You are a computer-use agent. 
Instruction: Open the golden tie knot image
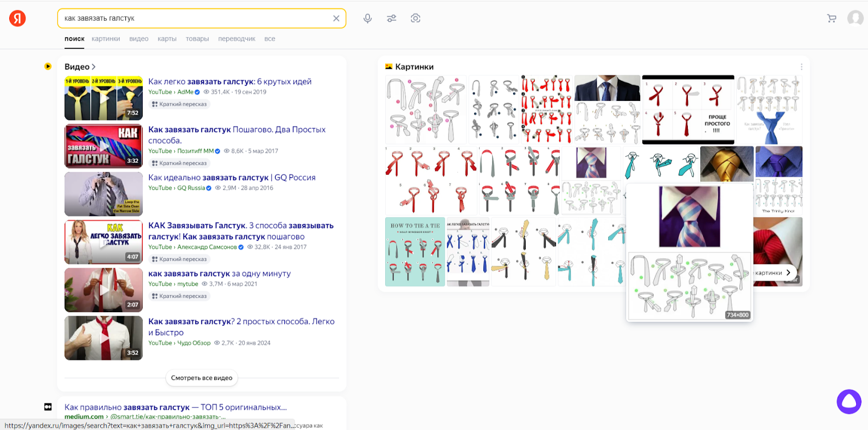[x=726, y=164]
